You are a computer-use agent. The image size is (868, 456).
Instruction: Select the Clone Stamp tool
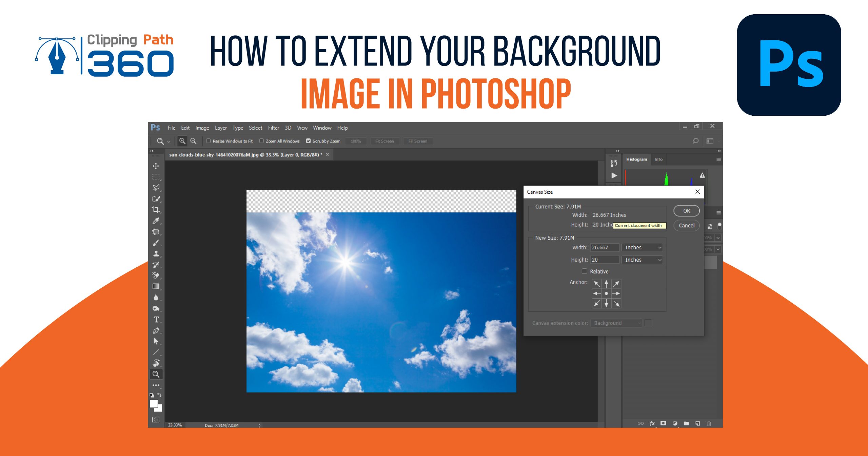pyautogui.click(x=156, y=254)
